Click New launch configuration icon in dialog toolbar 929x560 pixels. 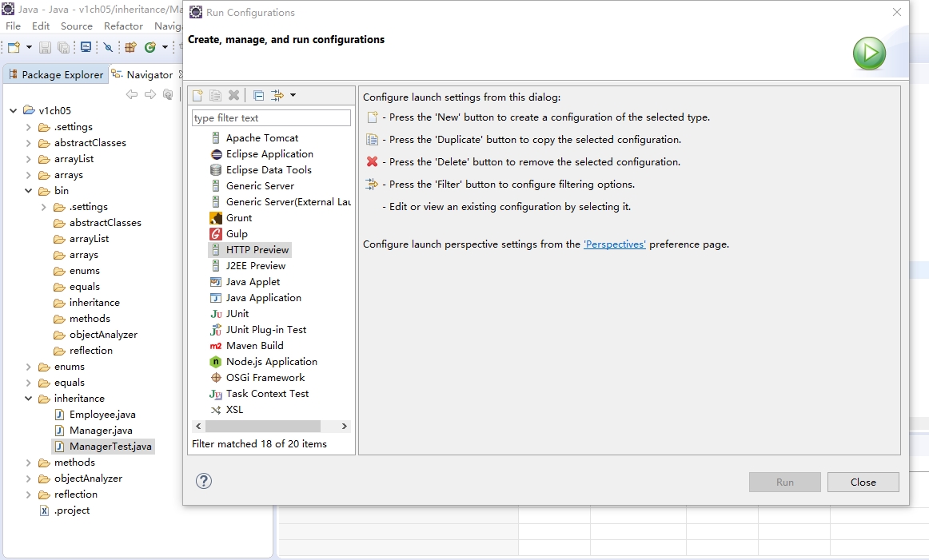tap(198, 95)
